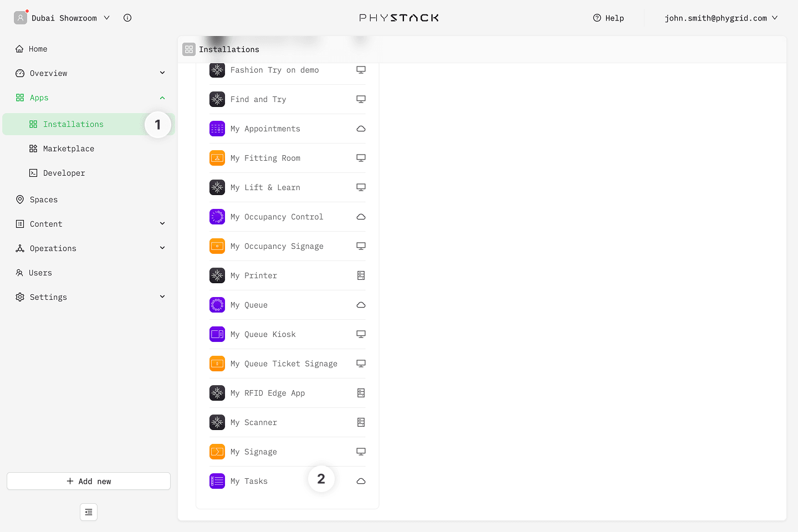Click the PHYSTACK logo
Viewport: 798px width, 532px height.
pyautogui.click(x=399, y=18)
